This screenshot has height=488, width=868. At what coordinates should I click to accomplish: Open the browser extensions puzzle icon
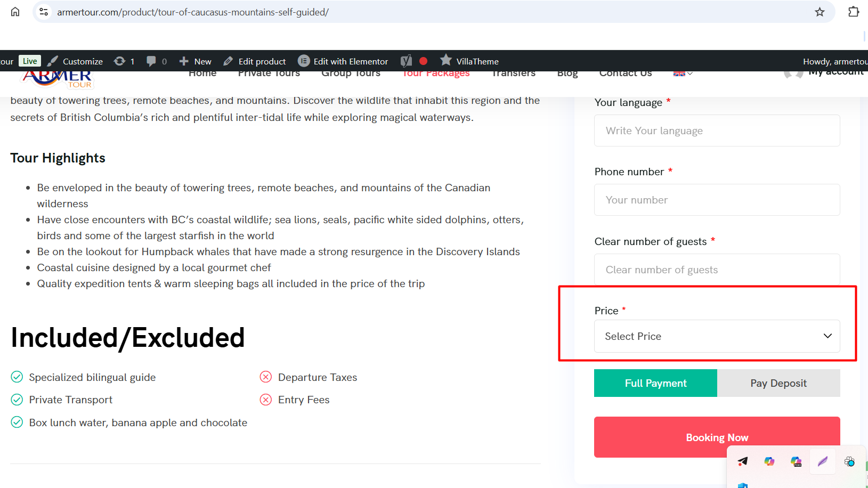point(853,12)
